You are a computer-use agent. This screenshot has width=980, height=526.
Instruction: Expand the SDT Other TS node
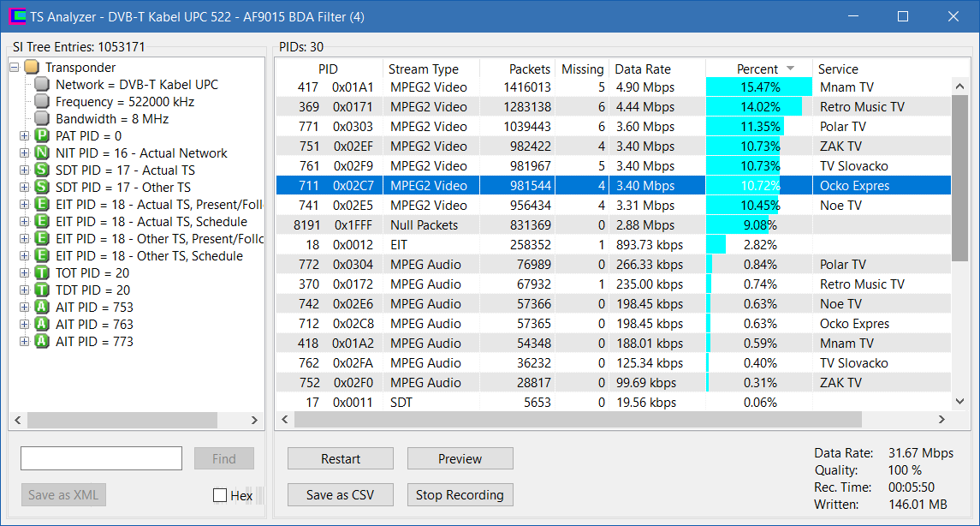coord(24,187)
